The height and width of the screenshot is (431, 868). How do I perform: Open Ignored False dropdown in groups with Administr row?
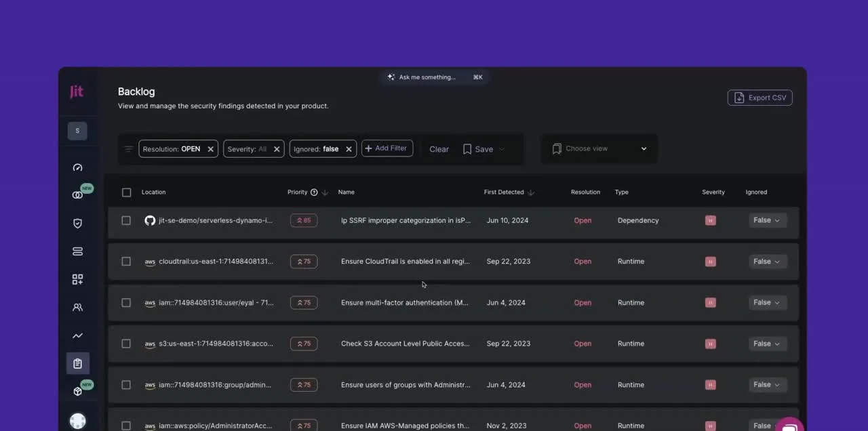[x=768, y=385]
